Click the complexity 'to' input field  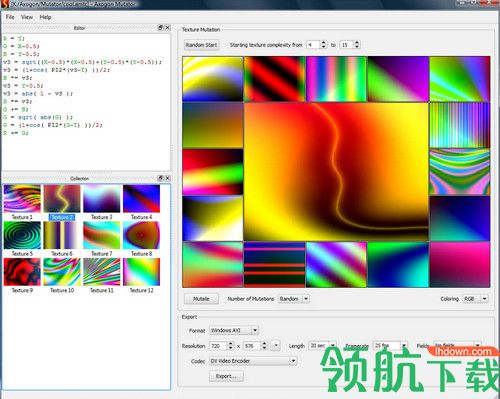[347, 45]
